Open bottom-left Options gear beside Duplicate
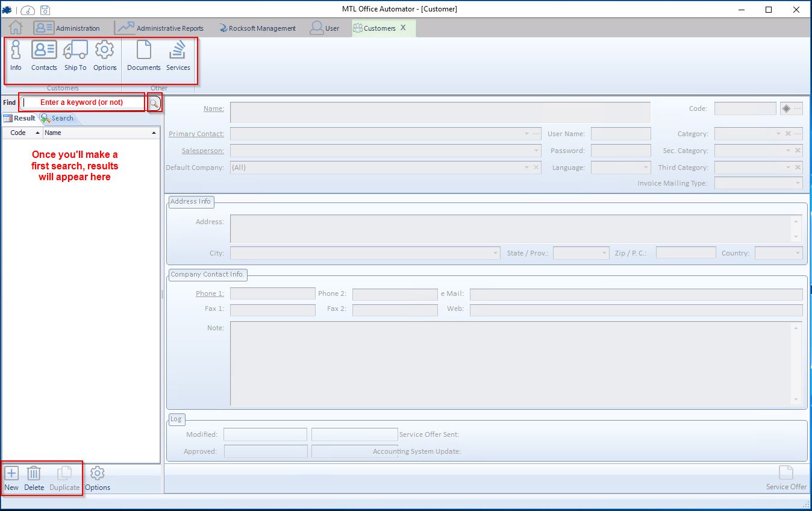This screenshot has height=511, width=812. tap(98, 478)
